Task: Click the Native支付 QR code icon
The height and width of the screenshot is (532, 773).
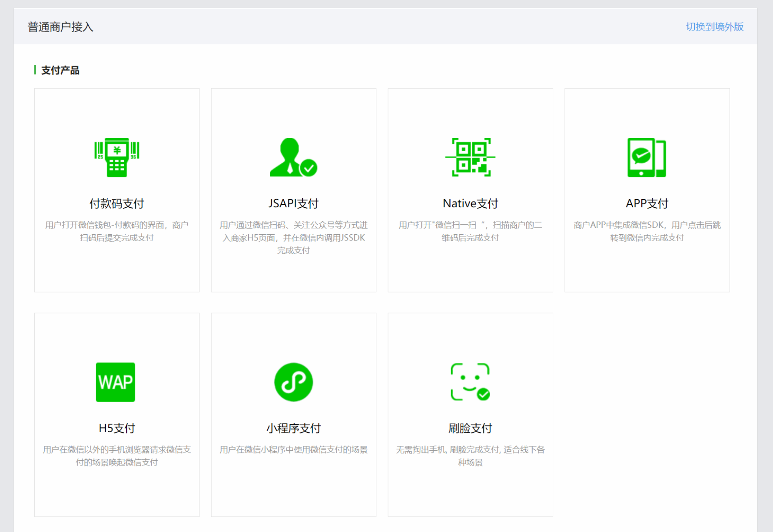Action: [x=470, y=157]
